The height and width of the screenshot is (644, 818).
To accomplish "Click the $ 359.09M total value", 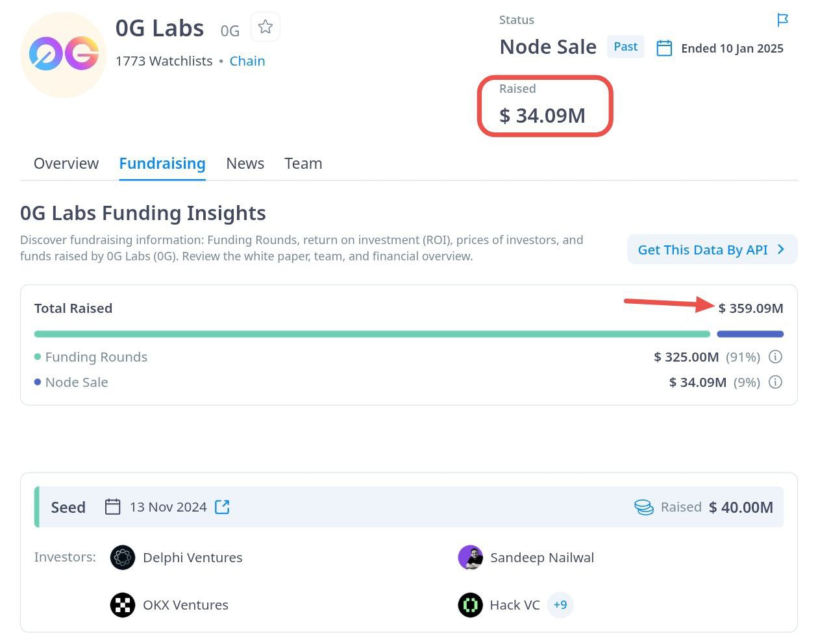I will pyautogui.click(x=750, y=308).
